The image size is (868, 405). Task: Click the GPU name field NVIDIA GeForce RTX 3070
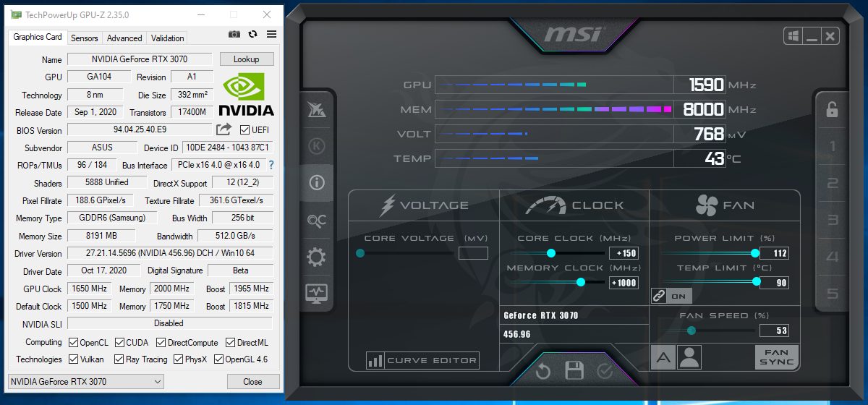140,59
